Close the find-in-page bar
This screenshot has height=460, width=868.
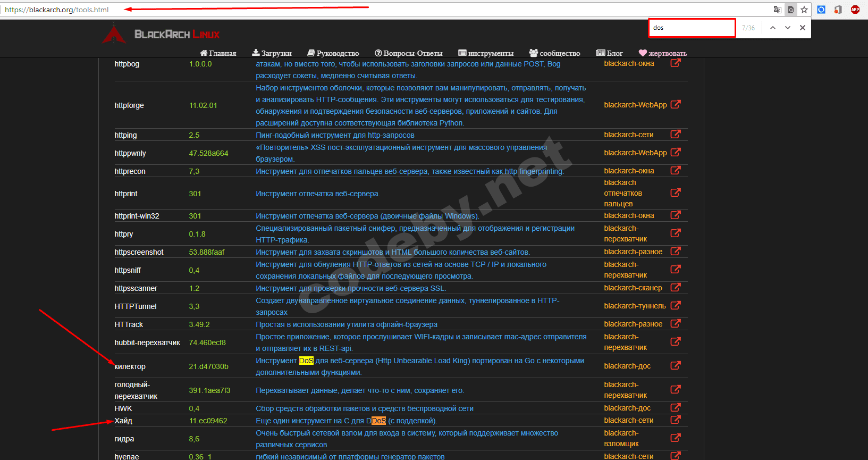(x=803, y=28)
